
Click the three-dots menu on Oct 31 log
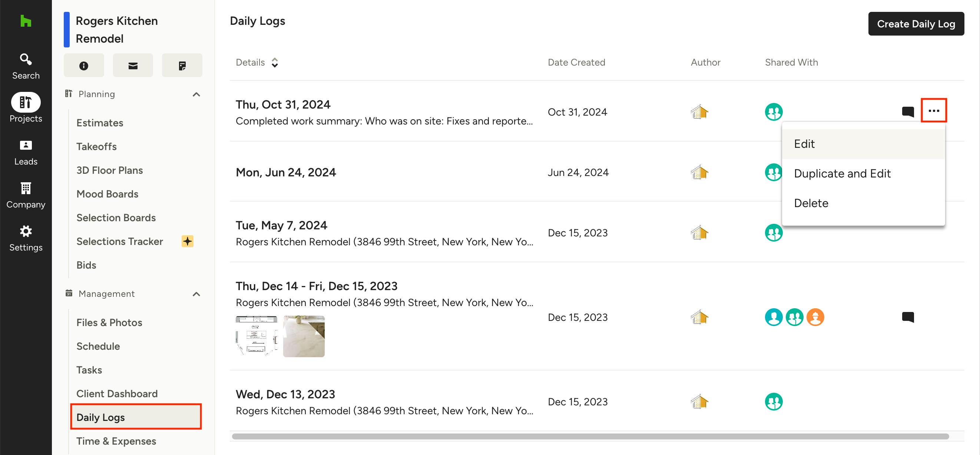(x=934, y=111)
